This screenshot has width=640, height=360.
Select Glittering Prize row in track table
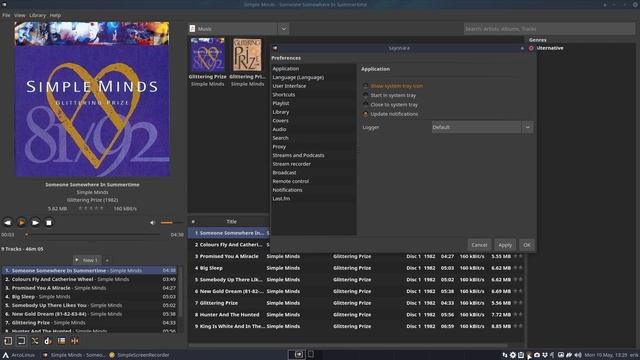click(x=355, y=303)
